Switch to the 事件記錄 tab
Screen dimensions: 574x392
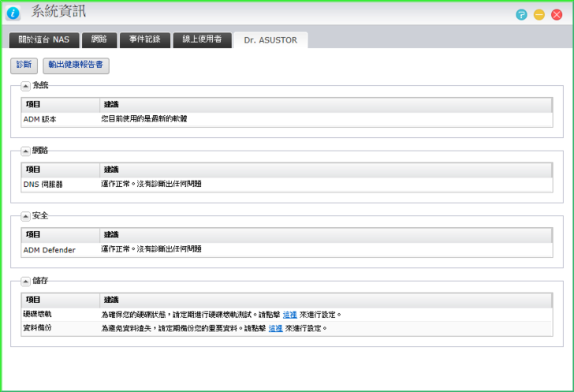145,39
